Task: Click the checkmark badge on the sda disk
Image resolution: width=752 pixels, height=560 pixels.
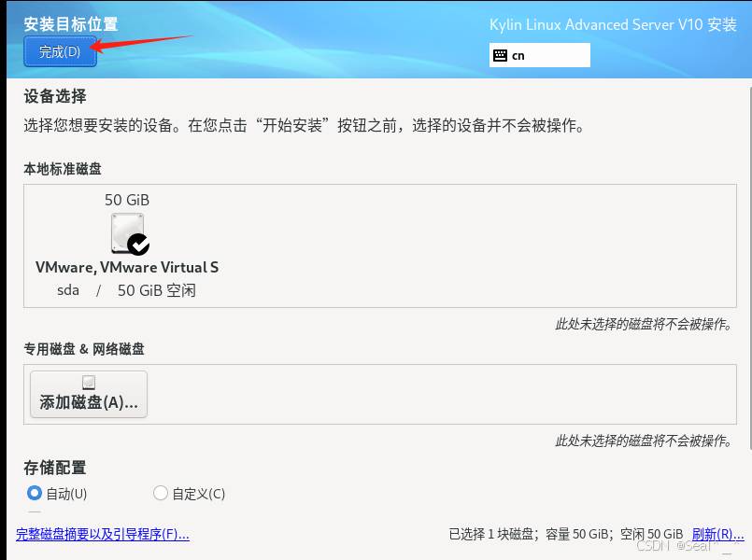Action: pos(138,245)
